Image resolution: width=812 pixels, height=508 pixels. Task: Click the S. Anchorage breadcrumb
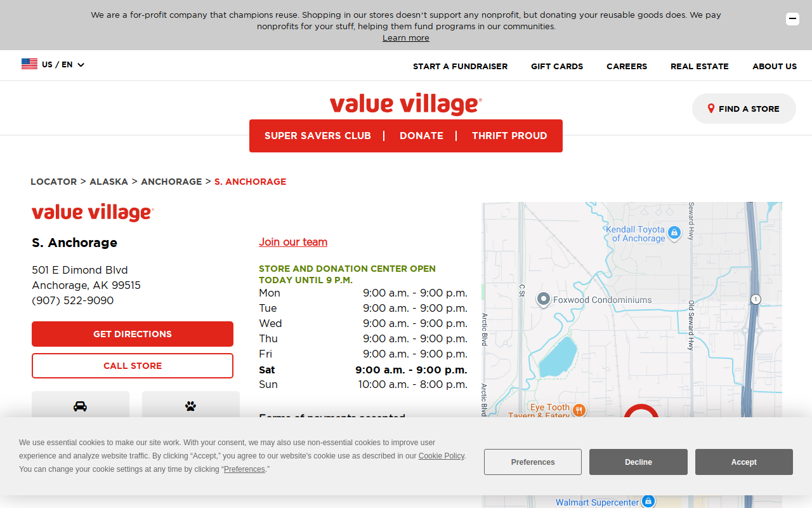pos(251,182)
